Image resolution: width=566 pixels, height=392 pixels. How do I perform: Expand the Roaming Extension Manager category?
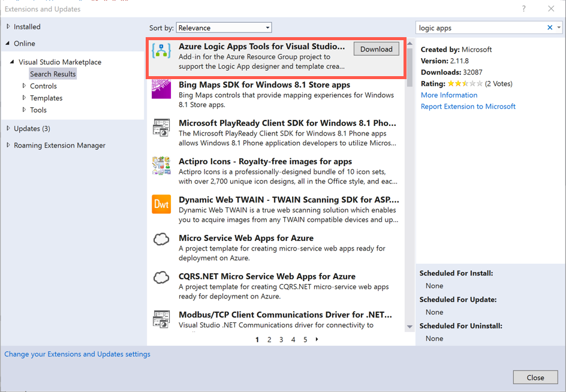pyautogui.click(x=8, y=145)
